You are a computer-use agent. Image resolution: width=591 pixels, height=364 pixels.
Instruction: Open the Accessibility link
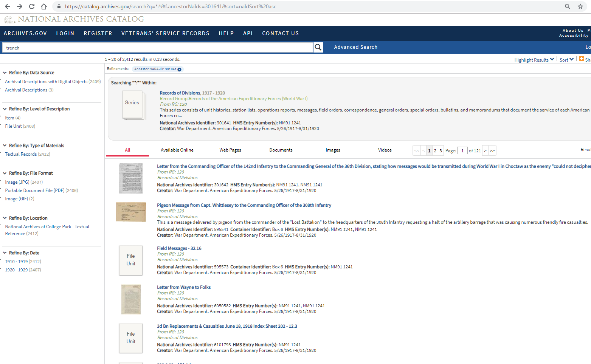click(574, 35)
